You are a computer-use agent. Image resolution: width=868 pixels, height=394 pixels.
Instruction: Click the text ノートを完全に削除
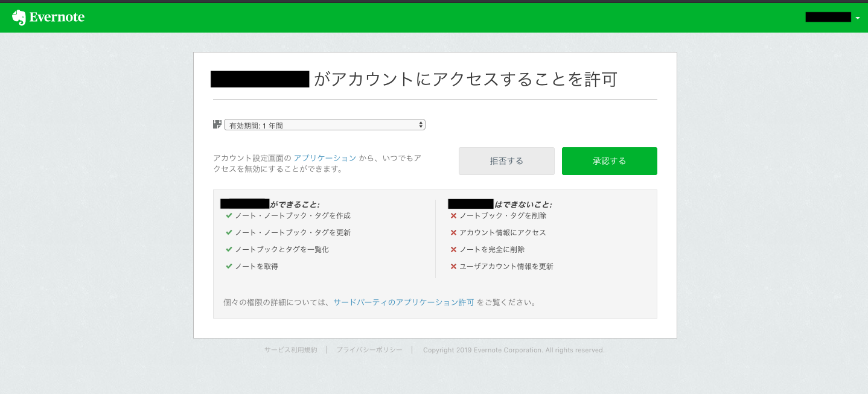[492, 249]
